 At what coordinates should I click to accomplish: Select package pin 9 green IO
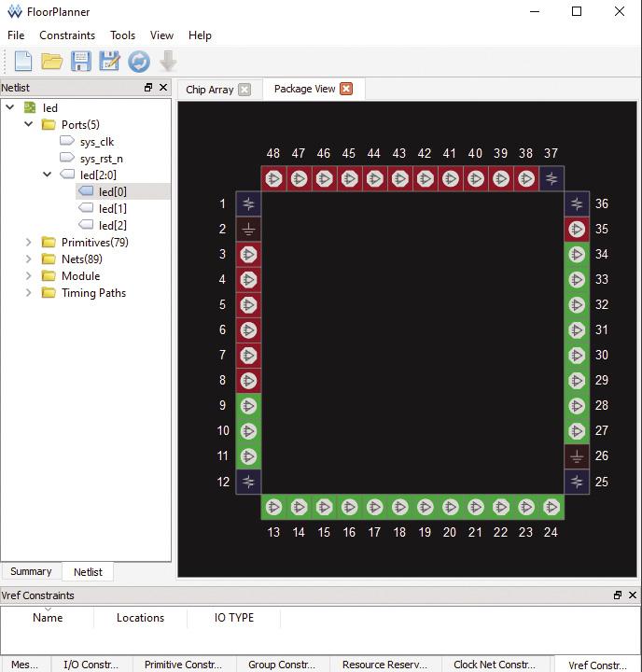(x=248, y=406)
